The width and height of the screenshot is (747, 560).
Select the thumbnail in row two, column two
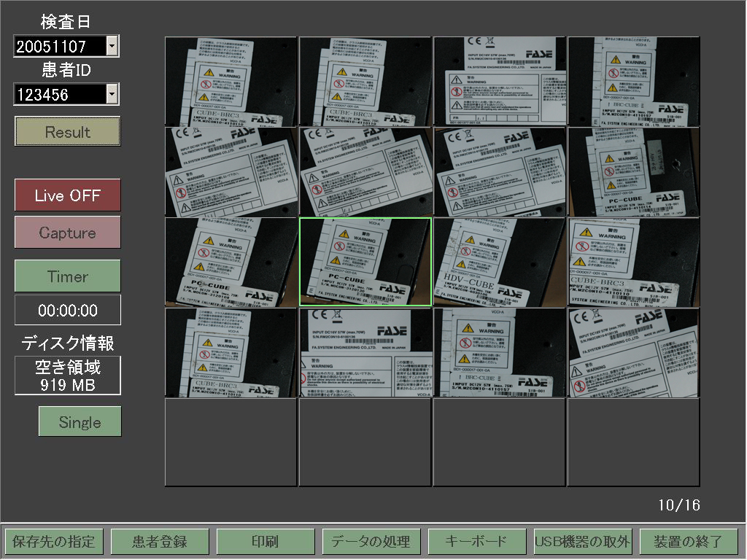pyautogui.click(x=365, y=172)
